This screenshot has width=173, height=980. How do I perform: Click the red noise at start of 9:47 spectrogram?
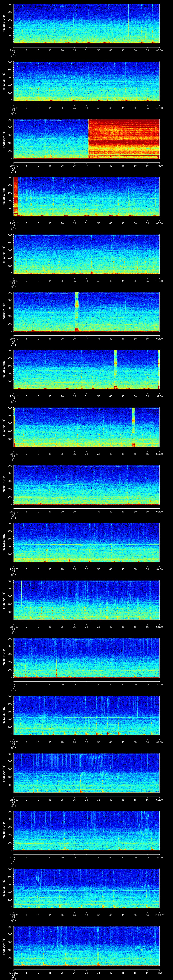pos(16,196)
